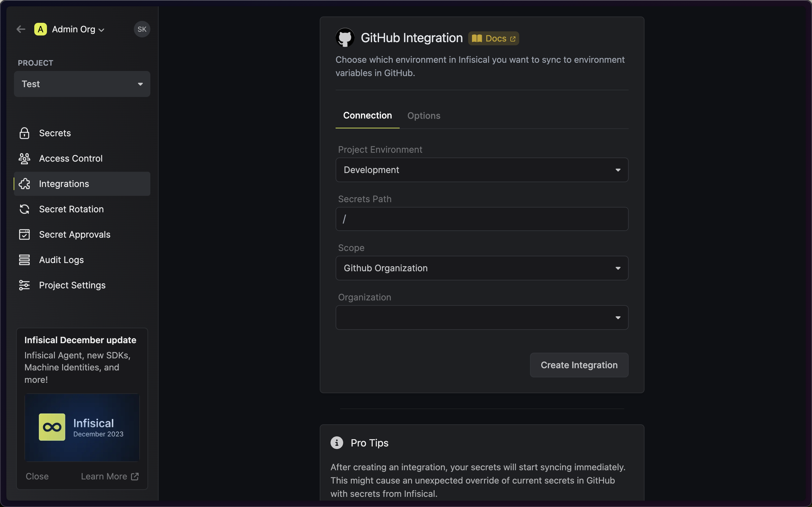Click the Audit Logs list icon

[24, 260]
